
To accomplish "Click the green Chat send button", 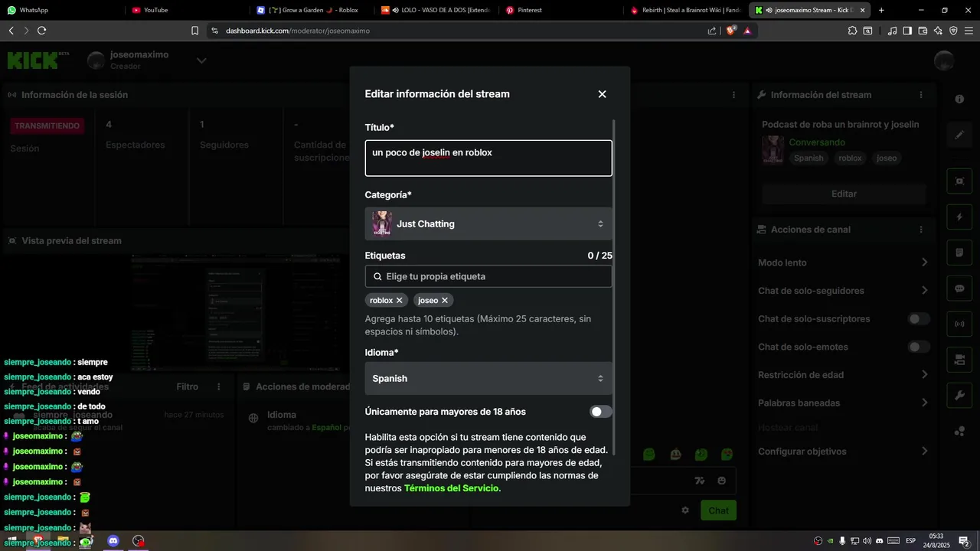I will [x=718, y=510].
